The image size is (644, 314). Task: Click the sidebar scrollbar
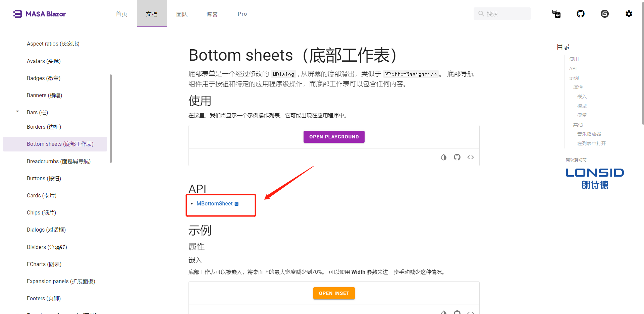111,119
